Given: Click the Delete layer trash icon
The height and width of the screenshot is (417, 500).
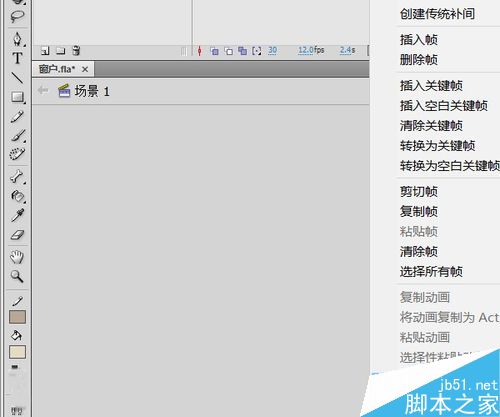Looking at the screenshot, I should click(76, 51).
